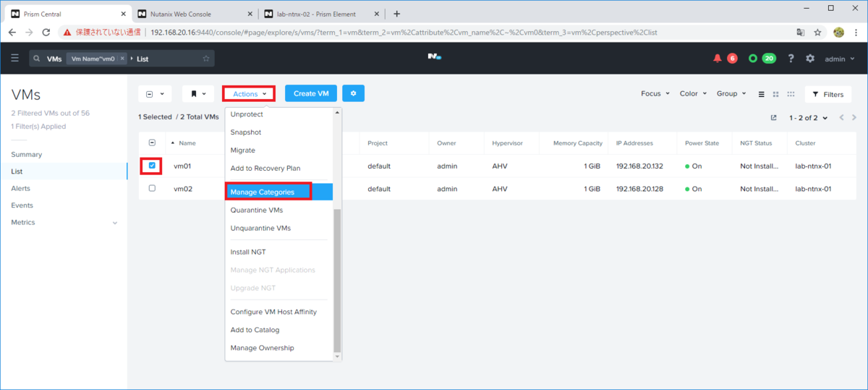Open a new browser tab
Viewport: 868px width, 390px height.
(x=396, y=14)
